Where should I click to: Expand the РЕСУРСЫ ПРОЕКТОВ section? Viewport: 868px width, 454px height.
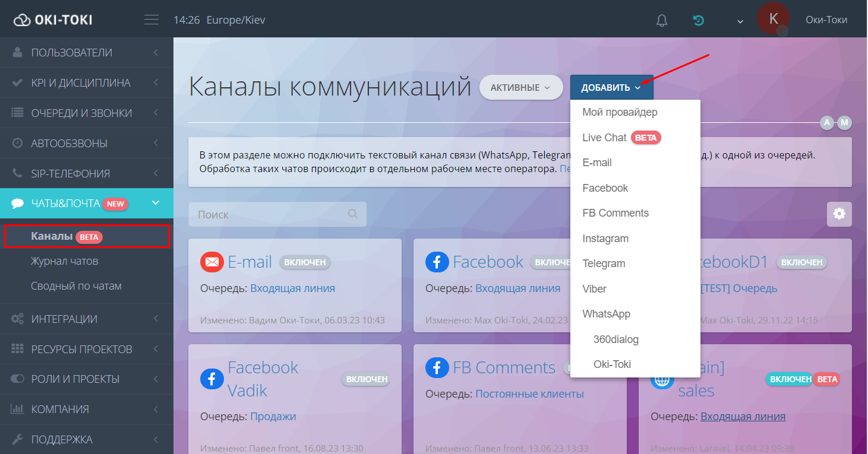[86, 349]
